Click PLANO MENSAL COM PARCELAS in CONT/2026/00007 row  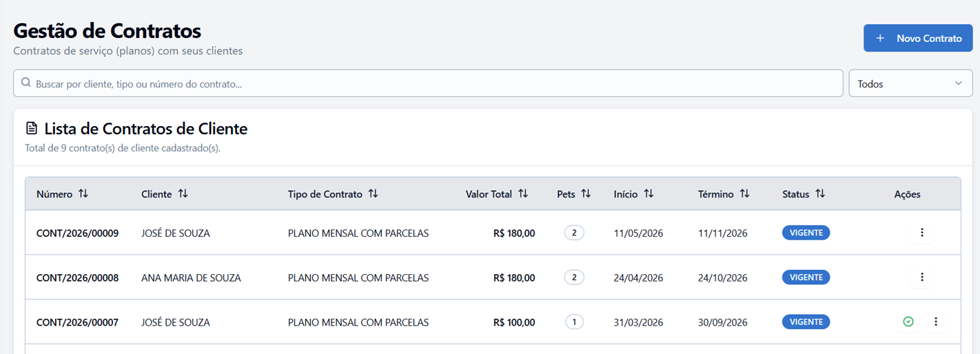point(358,322)
